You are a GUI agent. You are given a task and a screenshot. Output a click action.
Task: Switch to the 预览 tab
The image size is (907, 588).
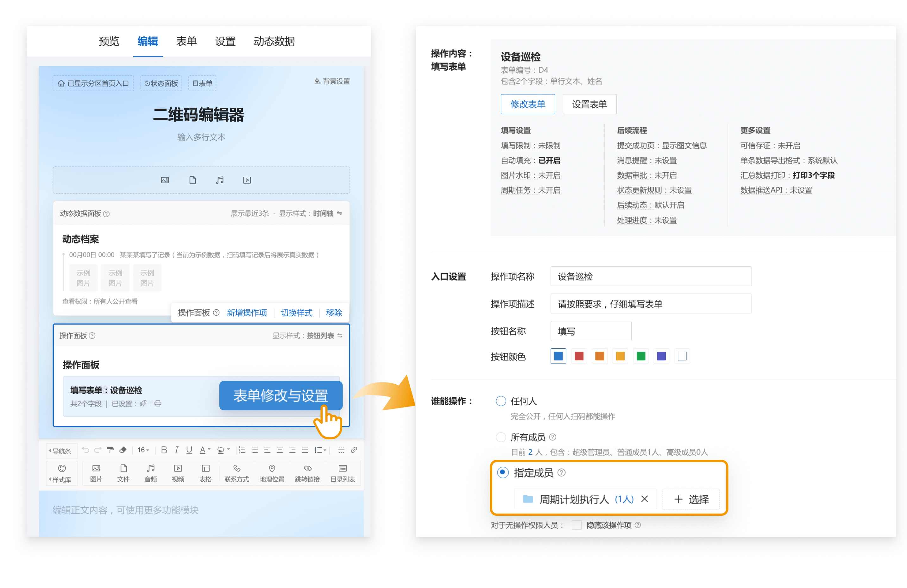tap(109, 41)
